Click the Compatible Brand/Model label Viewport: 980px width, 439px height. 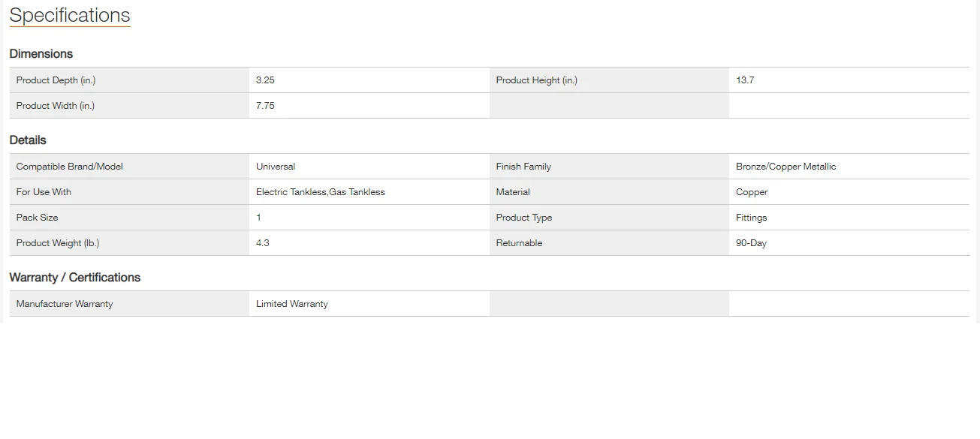point(70,167)
